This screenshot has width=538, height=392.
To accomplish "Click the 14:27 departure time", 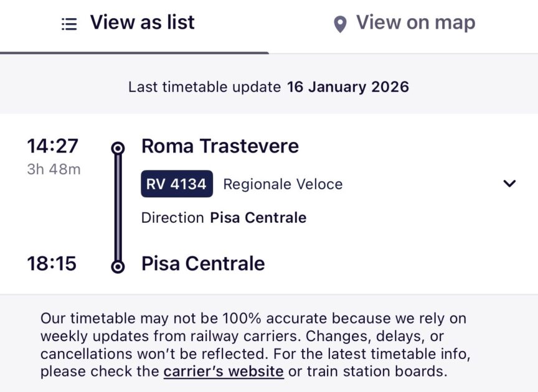I will pos(52,146).
